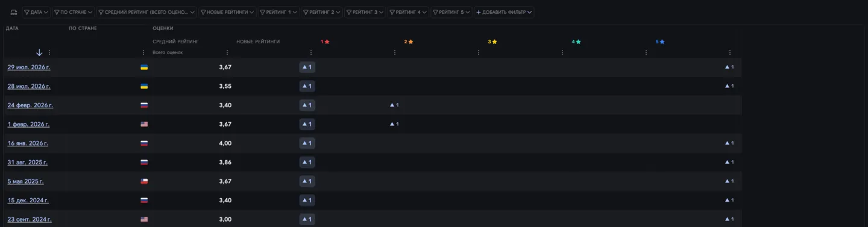Click the average rating value 3,55

(x=225, y=86)
